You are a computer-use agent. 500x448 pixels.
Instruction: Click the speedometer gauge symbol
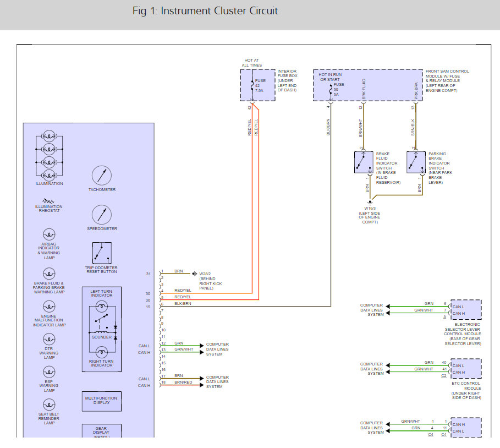102,214
